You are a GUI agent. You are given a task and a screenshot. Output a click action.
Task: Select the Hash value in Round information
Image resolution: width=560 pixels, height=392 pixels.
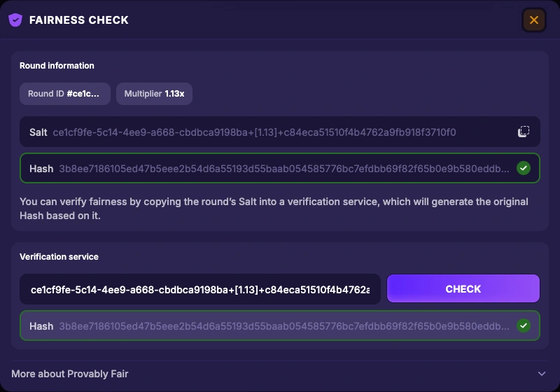(284, 169)
